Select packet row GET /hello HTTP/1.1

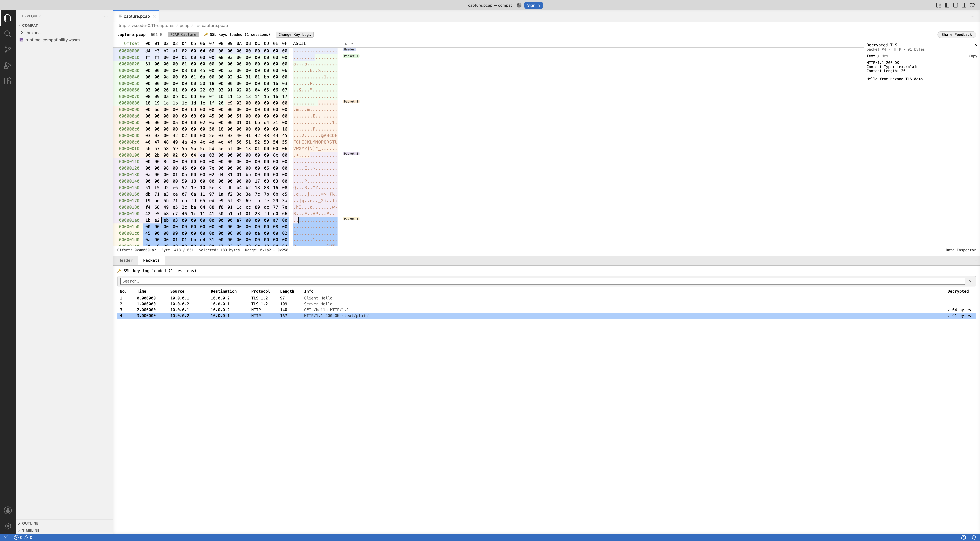546,310
